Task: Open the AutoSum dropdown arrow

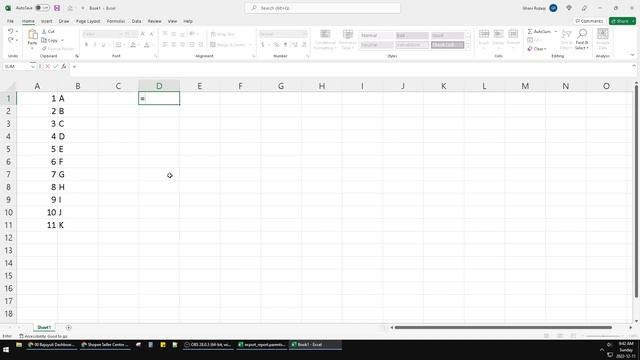Action: 556,31
